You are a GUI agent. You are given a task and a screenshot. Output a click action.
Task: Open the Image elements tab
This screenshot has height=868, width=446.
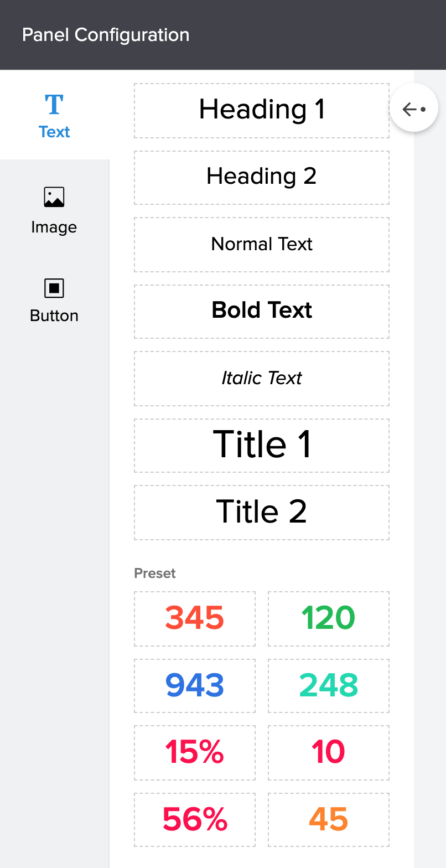(x=54, y=211)
